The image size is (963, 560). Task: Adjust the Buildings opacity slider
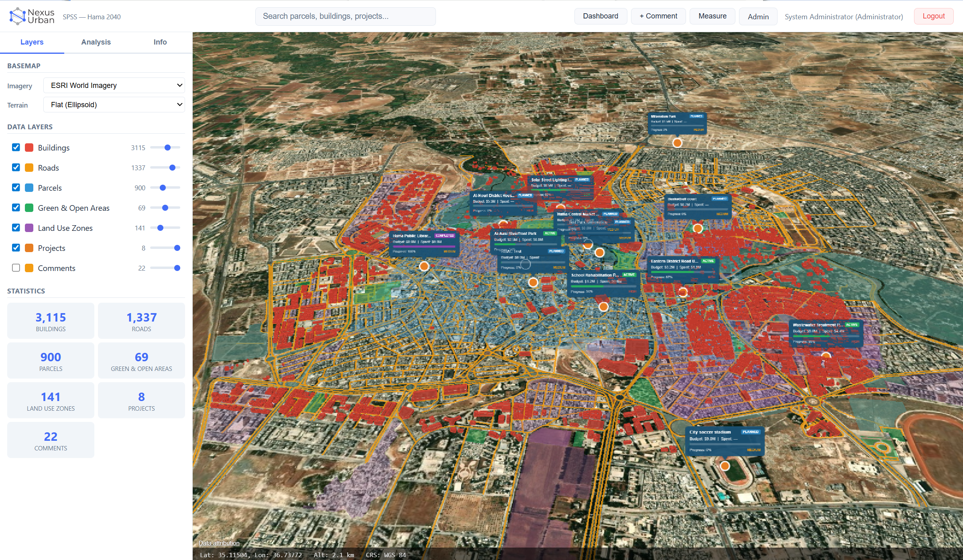165,147
